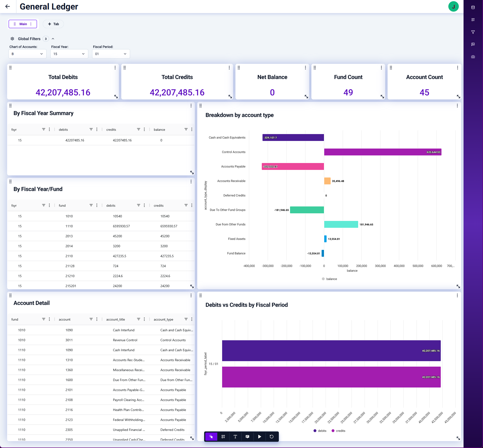Select the Main tab
This screenshot has width=483, height=448.
click(x=23, y=24)
